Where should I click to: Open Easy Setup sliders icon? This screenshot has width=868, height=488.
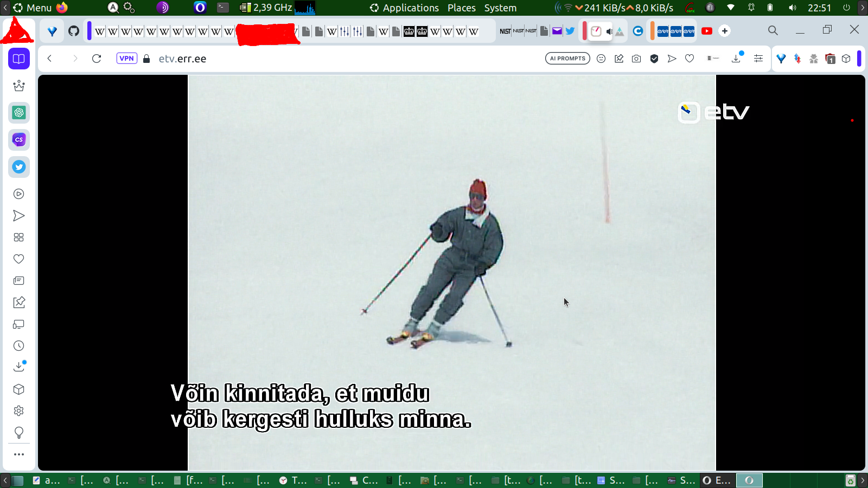758,59
